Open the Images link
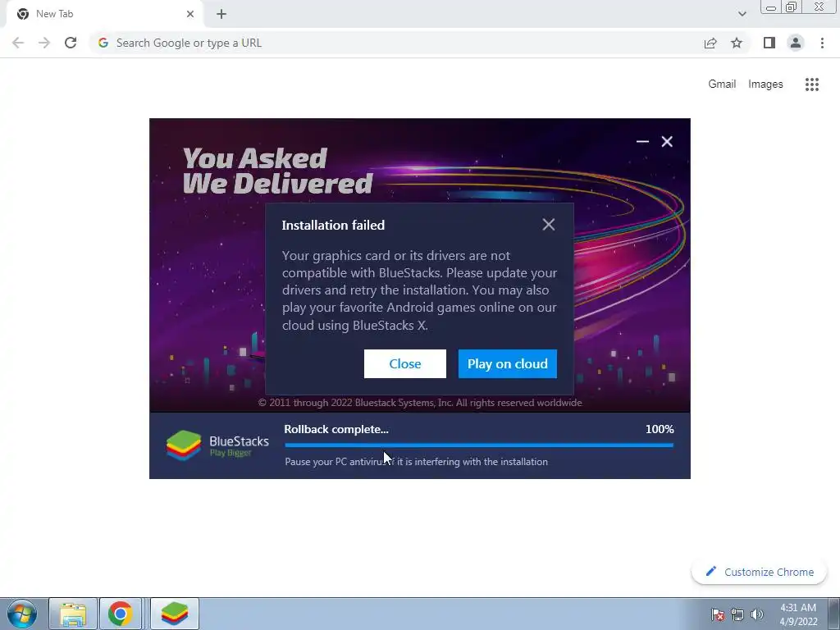840x630 pixels. point(765,84)
